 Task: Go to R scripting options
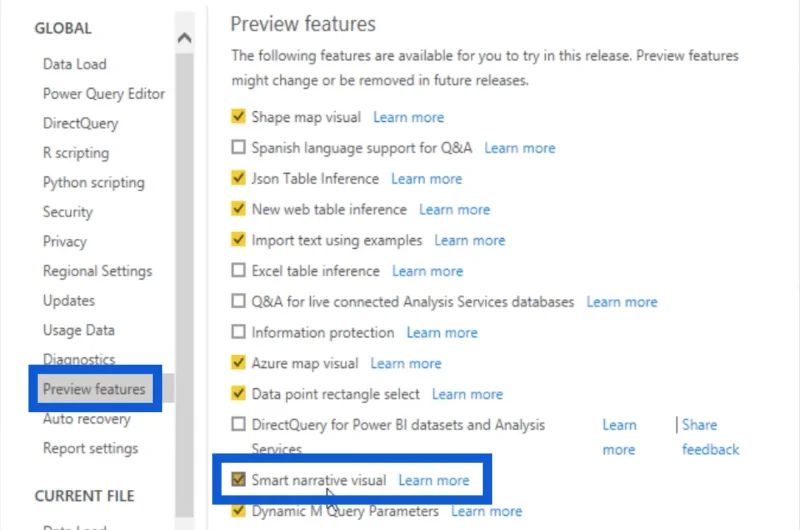tap(76, 153)
